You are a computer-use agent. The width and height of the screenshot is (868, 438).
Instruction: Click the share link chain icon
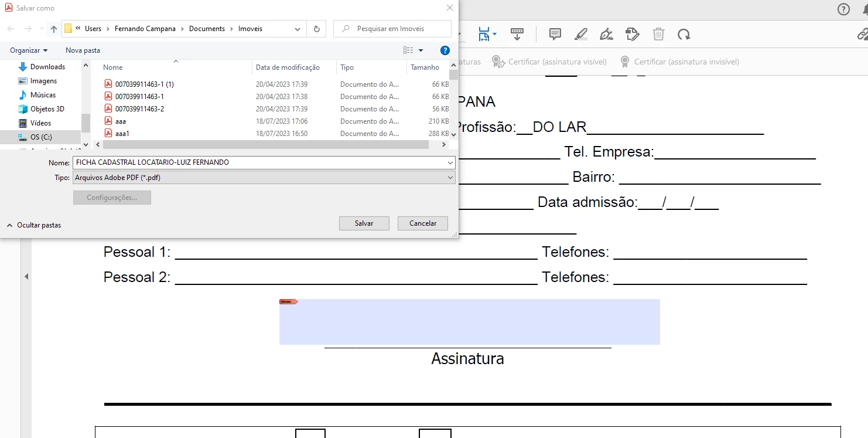click(862, 34)
